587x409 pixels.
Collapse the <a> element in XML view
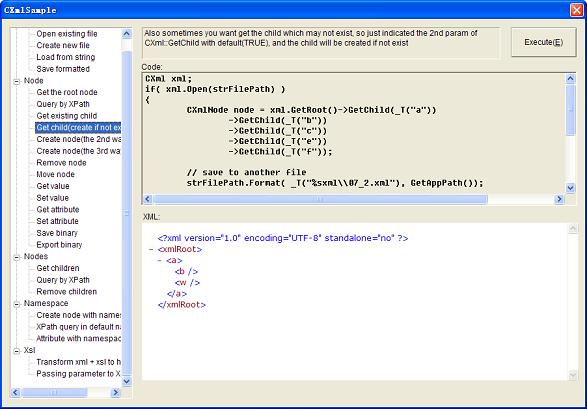click(160, 260)
